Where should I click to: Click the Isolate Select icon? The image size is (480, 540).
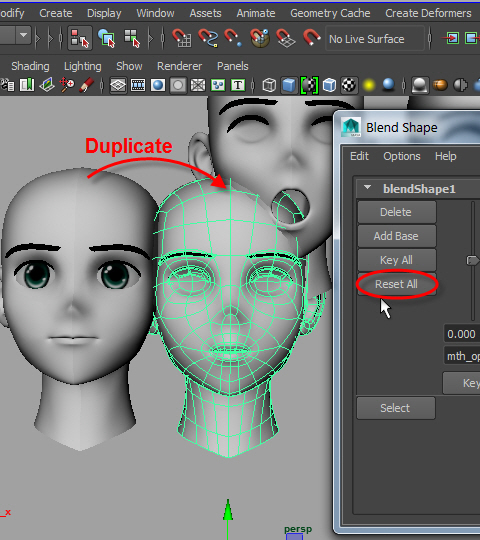point(419,85)
